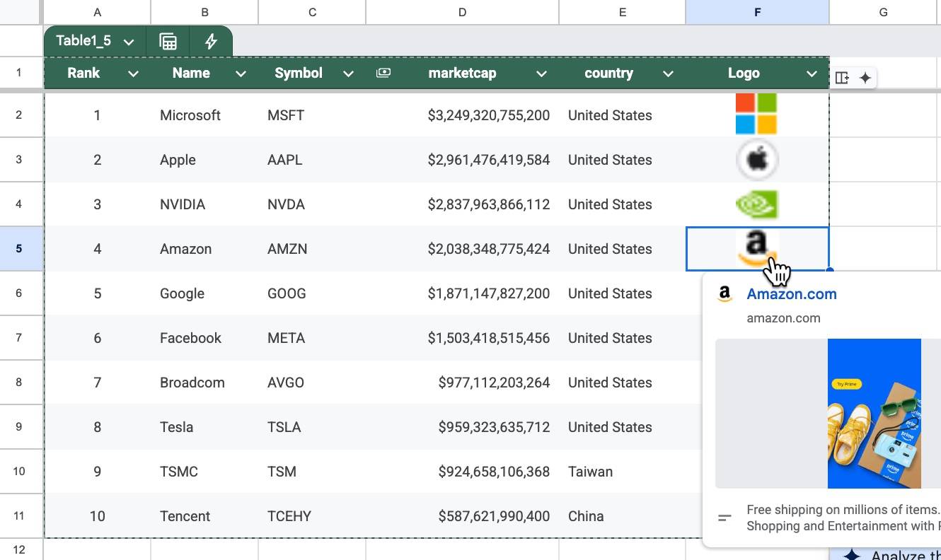The width and height of the screenshot is (941, 560).
Task: Select column B header
Action: [x=204, y=12]
